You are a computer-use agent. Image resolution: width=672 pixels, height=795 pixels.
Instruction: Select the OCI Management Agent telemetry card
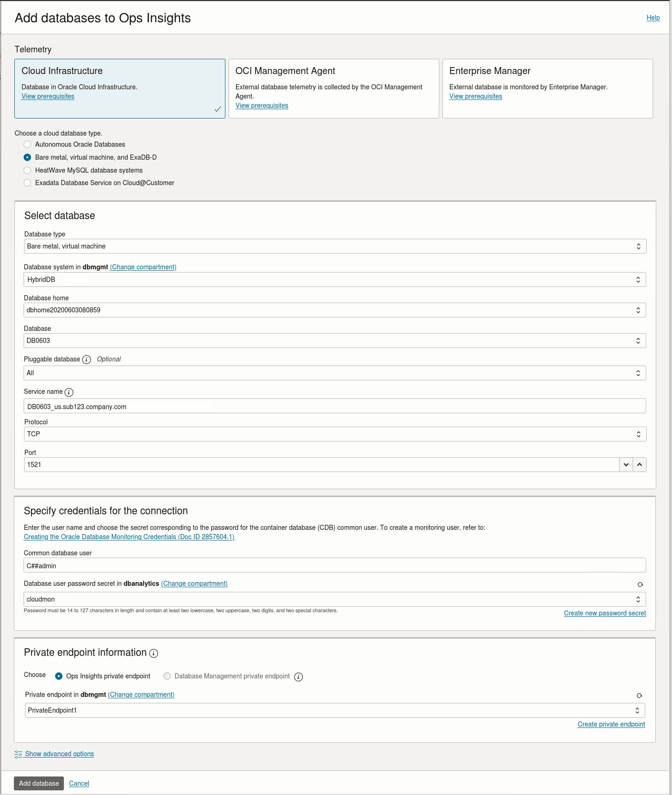click(334, 88)
